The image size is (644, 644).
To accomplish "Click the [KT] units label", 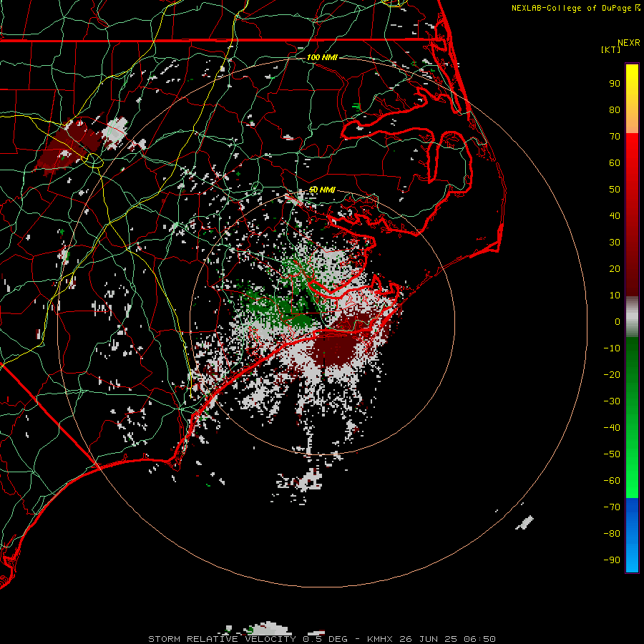I will (611, 49).
